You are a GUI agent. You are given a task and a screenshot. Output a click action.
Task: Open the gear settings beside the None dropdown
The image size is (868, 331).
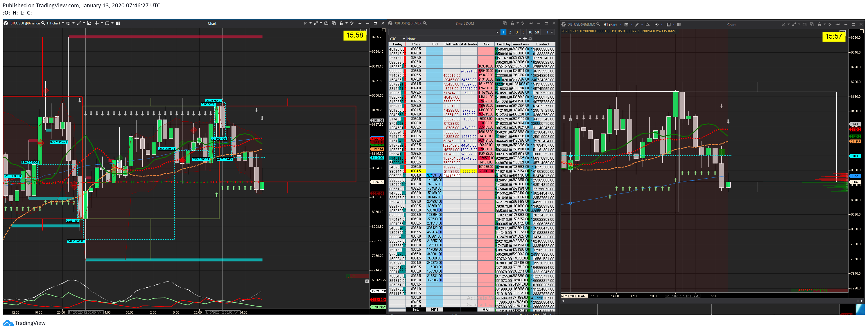[530, 39]
